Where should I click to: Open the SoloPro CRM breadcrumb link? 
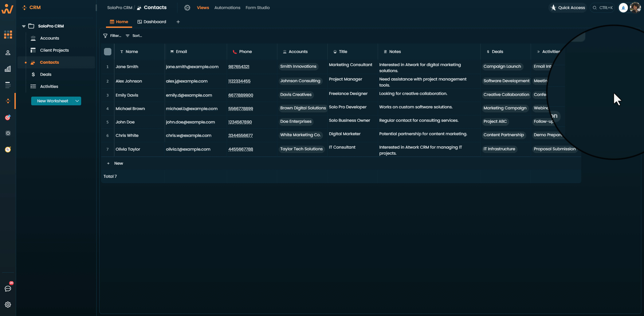(x=120, y=8)
